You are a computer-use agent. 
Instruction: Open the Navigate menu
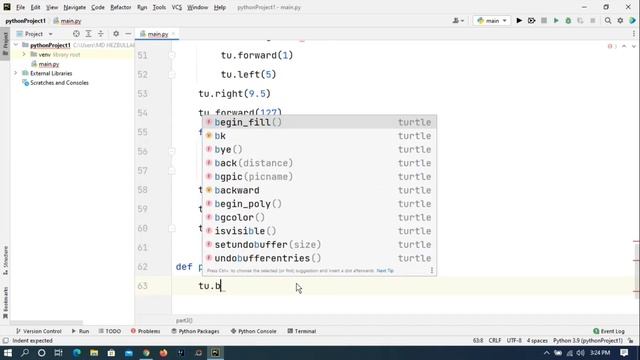pos(75,7)
